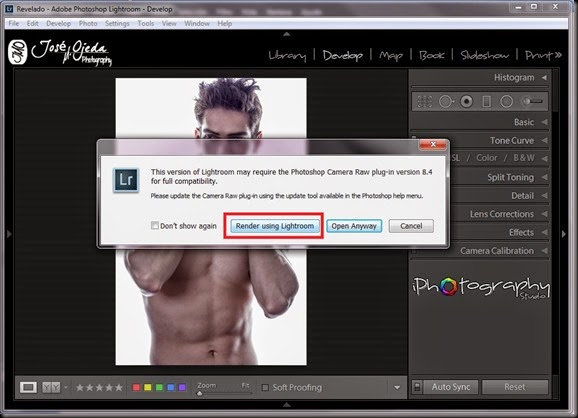
Task: Expand the Detail panel
Action: 544,195
